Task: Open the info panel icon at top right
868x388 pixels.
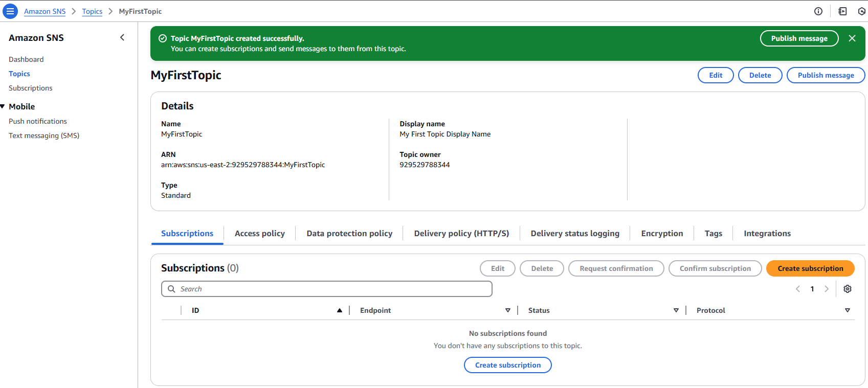Action: tap(818, 11)
